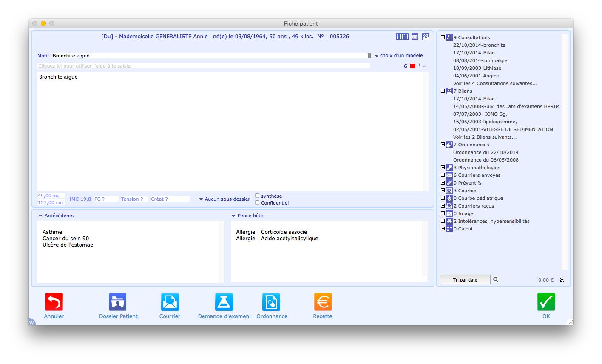Click the red Annuler undo icon
The width and height of the screenshot is (602, 364).
pos(54,302)
